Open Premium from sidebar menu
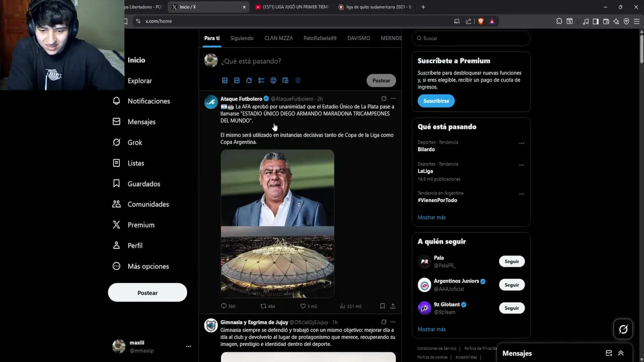This screenshot has width=644, height=362. tap(134, 225)
